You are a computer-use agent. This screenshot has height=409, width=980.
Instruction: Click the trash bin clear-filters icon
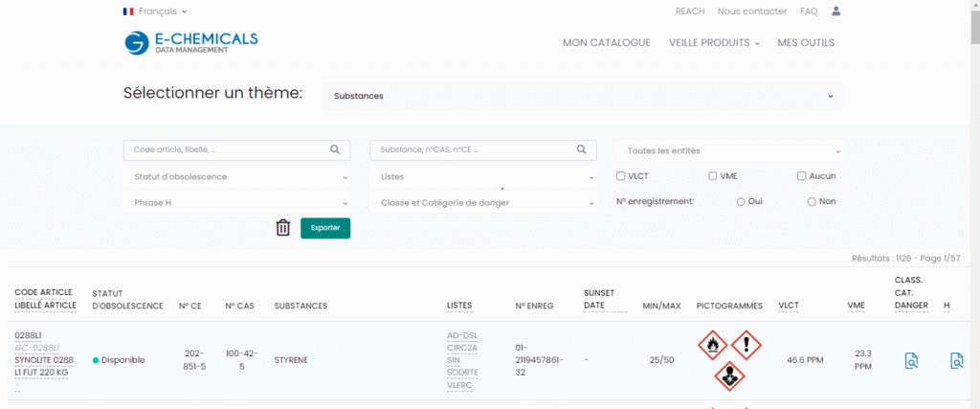pyautogui.click(x=283, y=228)
